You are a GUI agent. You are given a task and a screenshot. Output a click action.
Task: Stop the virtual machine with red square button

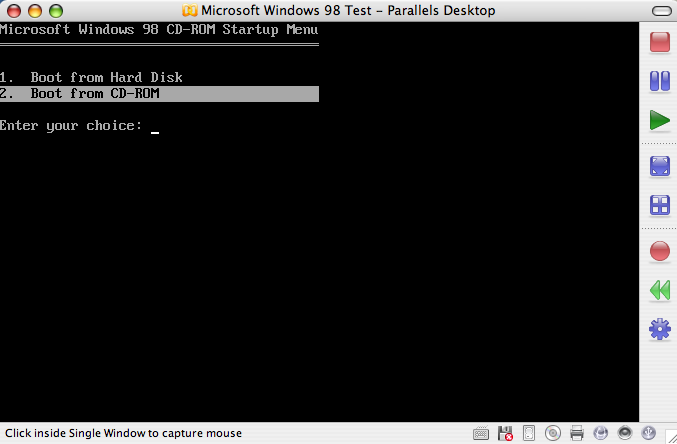pos(660,42)
